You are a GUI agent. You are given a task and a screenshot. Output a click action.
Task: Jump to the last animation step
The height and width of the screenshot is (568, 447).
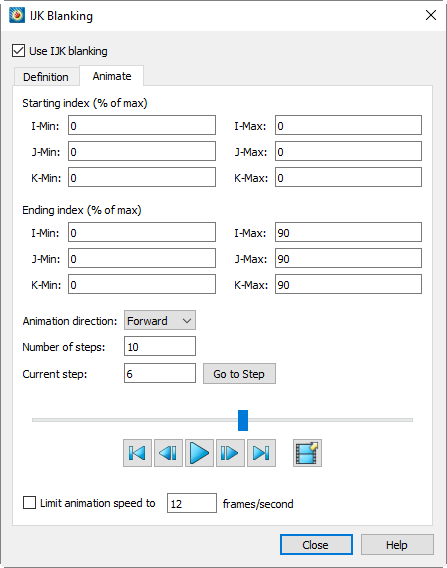tap(261, 453)
